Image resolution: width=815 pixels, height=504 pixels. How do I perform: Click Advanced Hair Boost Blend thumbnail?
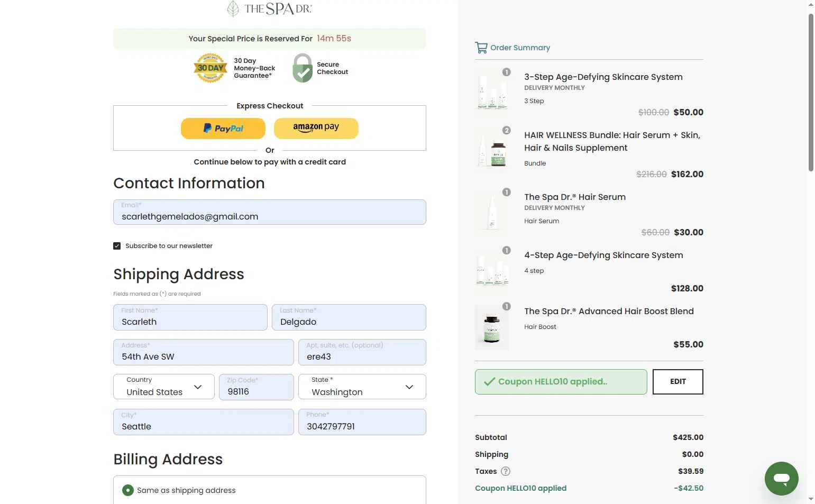click(492, 327)
